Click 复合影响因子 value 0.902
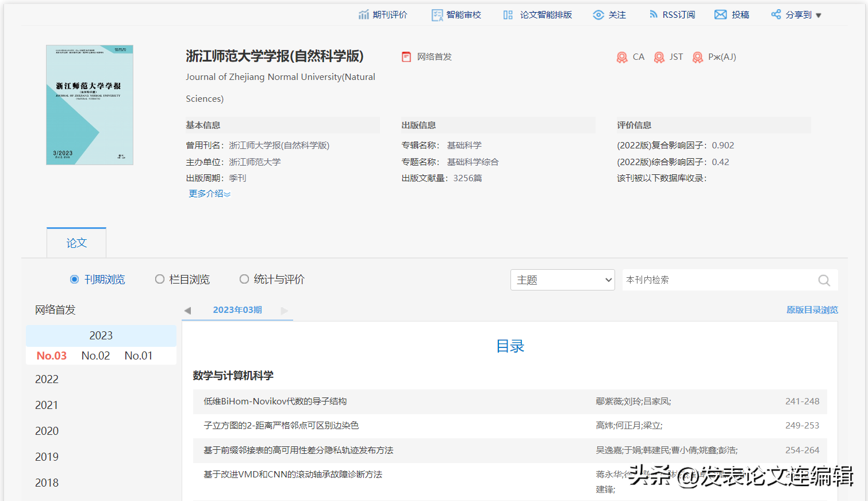Screen dimensions: 868x501 [x=723, y=146]
